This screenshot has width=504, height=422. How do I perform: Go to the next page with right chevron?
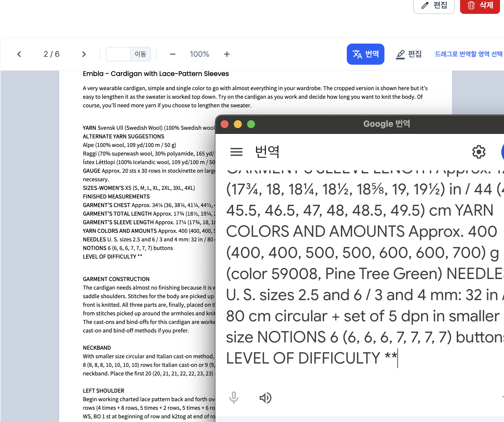click(x=84, y=54)
